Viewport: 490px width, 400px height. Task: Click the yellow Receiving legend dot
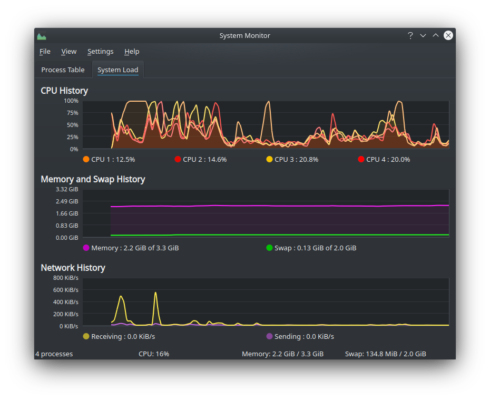(86, 336)
